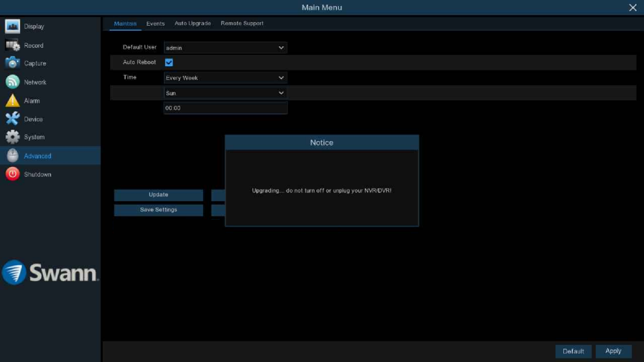The image size is (644, 362).
Task: Open the Every Week time dropdown
Action: pyautogui.click(x=225, y=78)
